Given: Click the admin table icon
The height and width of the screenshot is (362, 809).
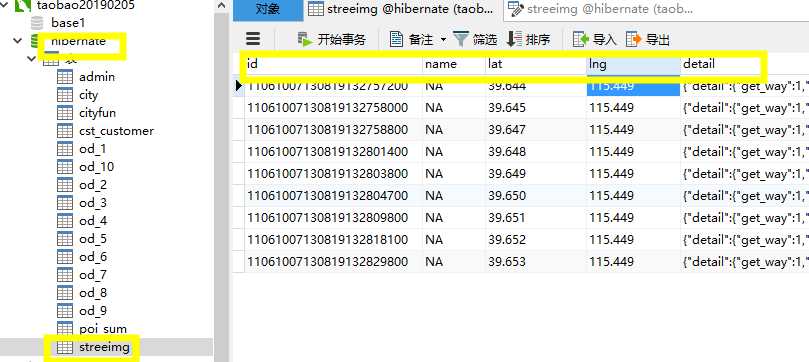Looking at the screenshot, I should (65, 77).
